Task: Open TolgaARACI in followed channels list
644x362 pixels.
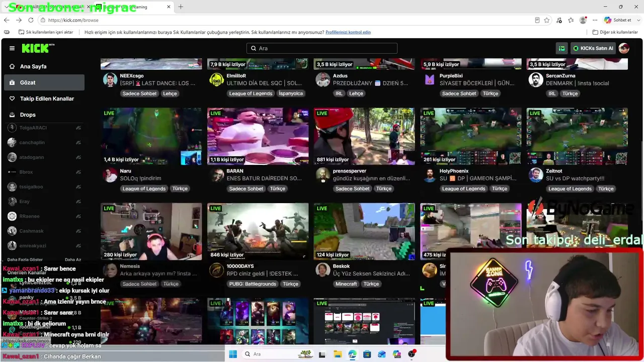Action: click(44, 128)
